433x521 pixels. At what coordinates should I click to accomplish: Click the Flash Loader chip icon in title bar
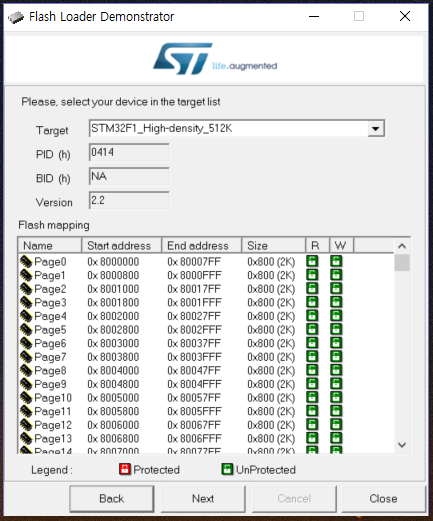[x=16, y=17]
